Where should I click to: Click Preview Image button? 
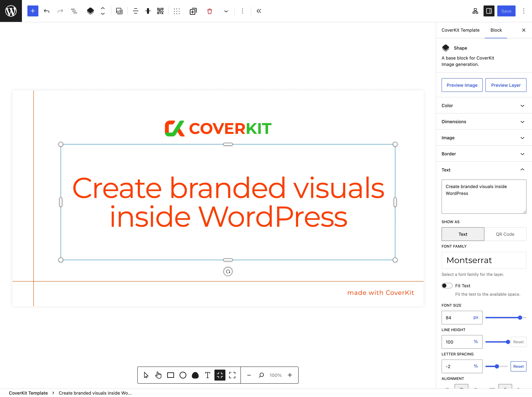[462, 85]
